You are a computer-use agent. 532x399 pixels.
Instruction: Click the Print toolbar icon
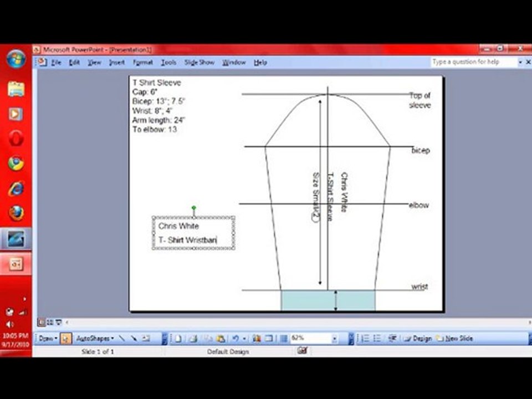coord(193,338)
